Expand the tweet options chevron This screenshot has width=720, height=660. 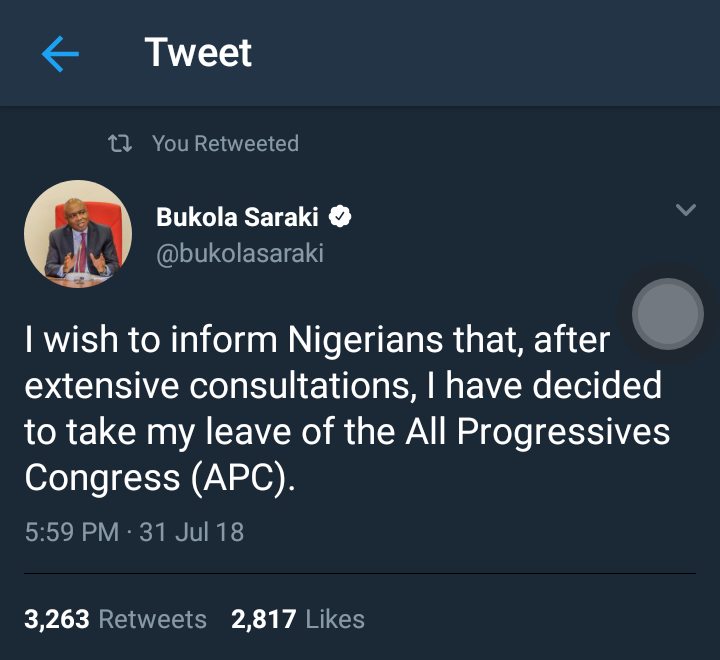point(685,210)
